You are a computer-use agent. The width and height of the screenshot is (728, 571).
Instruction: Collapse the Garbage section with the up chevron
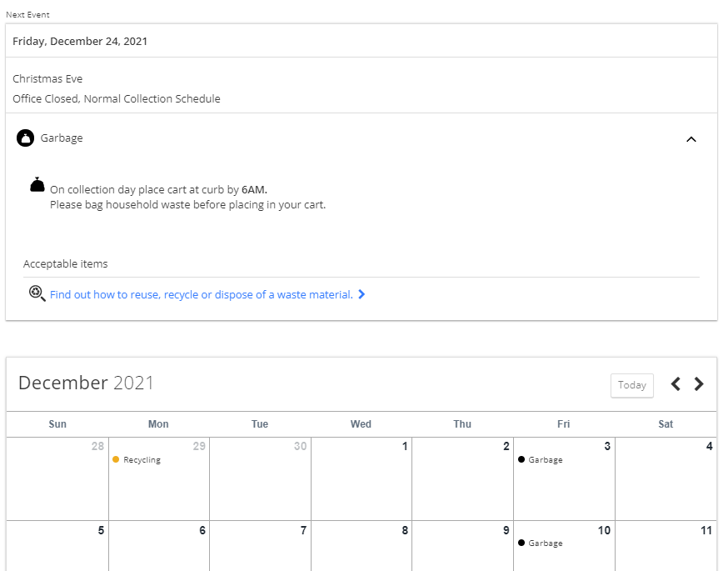click(691, 139)
